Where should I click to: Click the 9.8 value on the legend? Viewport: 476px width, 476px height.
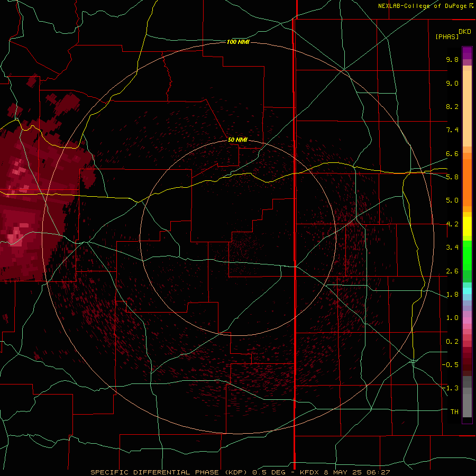pos(452,59)
